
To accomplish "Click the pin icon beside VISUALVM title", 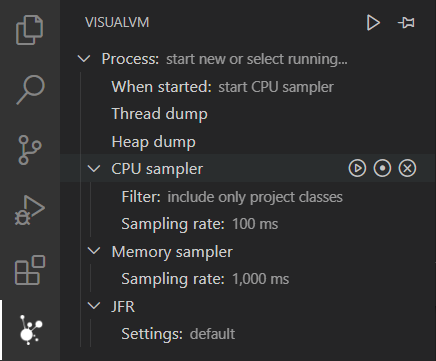I will [x=407, y=23].
